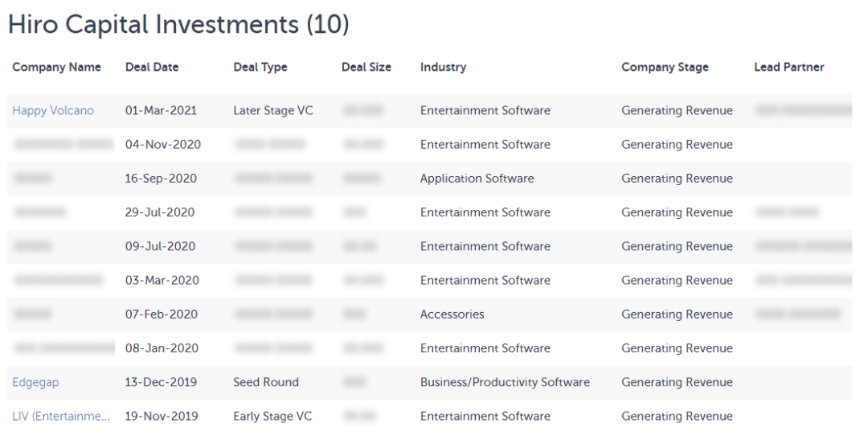This screenshot has width=868, height=440.
Task: Click the blurred company name dated 04-Nov-2020
Action: (x=63, y=145)
